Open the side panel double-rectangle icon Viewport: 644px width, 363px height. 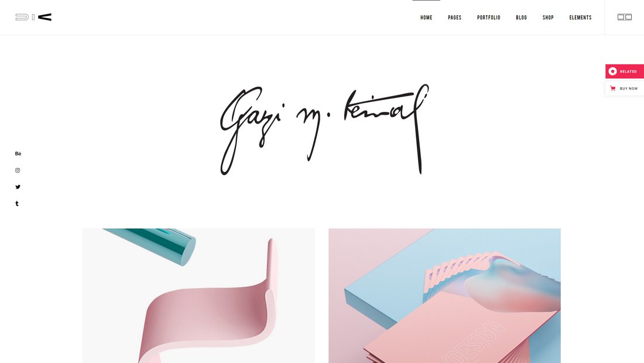coord(624,17)
